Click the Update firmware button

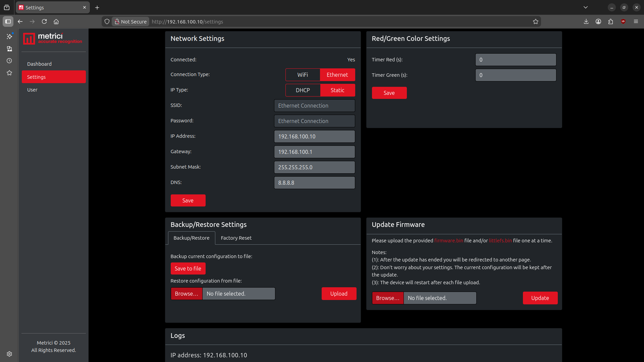tap(540, 298)
